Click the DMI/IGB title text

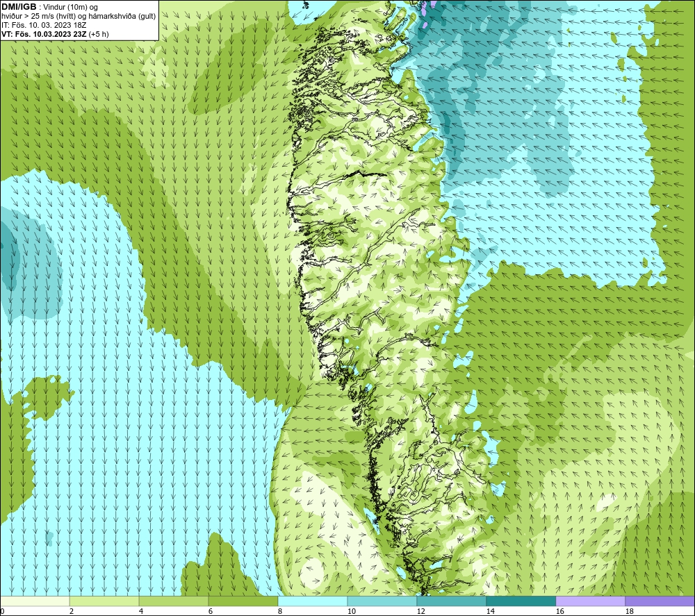point(19,7)
